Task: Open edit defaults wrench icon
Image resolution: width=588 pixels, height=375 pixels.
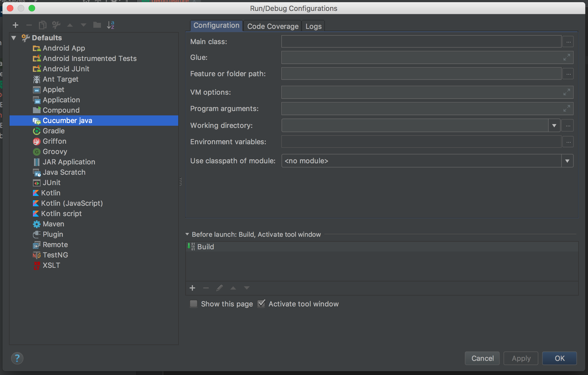Action: point(56,25)
